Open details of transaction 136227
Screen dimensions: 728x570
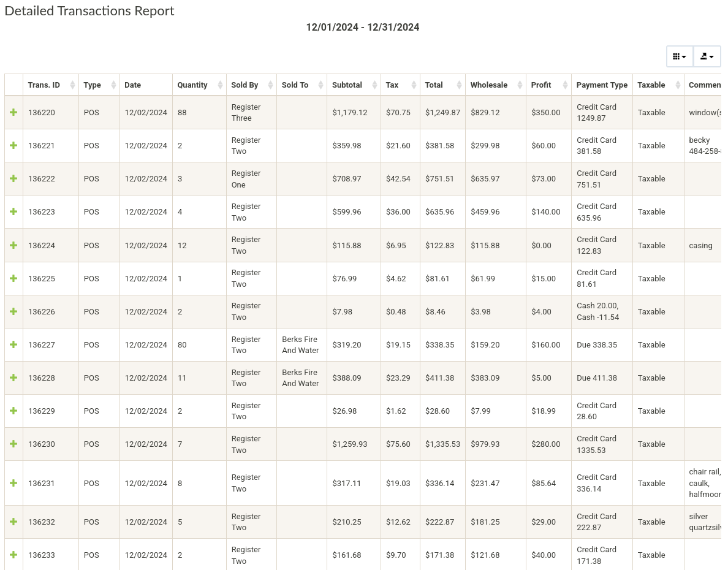13,344
